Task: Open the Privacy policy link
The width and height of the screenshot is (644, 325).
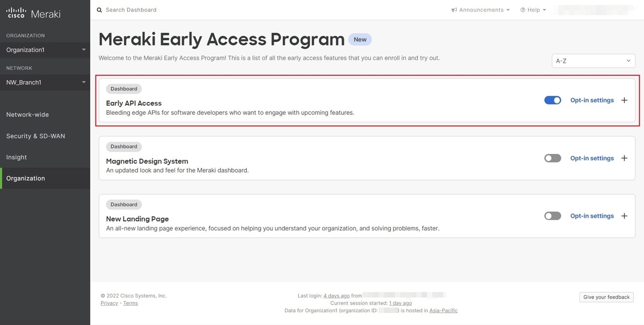Action: click(x=109, y=302)
